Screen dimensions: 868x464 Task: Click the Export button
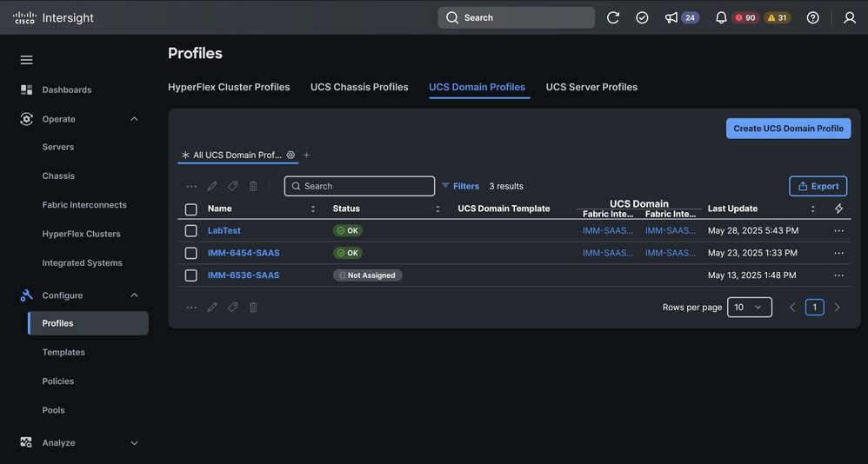tap(818, 186)
